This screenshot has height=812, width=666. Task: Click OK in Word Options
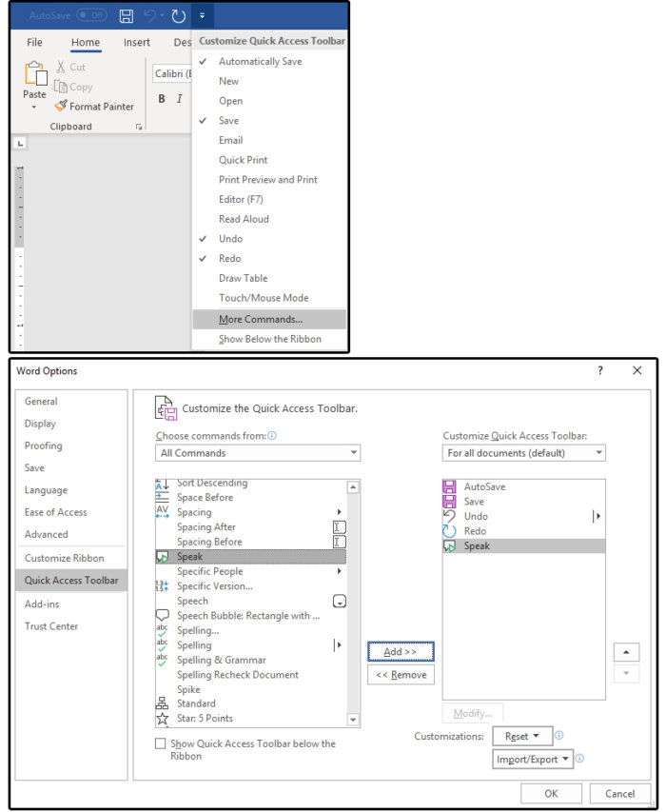(551, 793)
